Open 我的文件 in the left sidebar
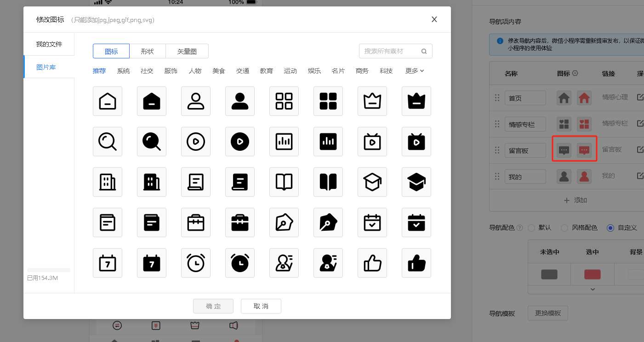The height and width of the screenshot is (342, 644). 49,44
